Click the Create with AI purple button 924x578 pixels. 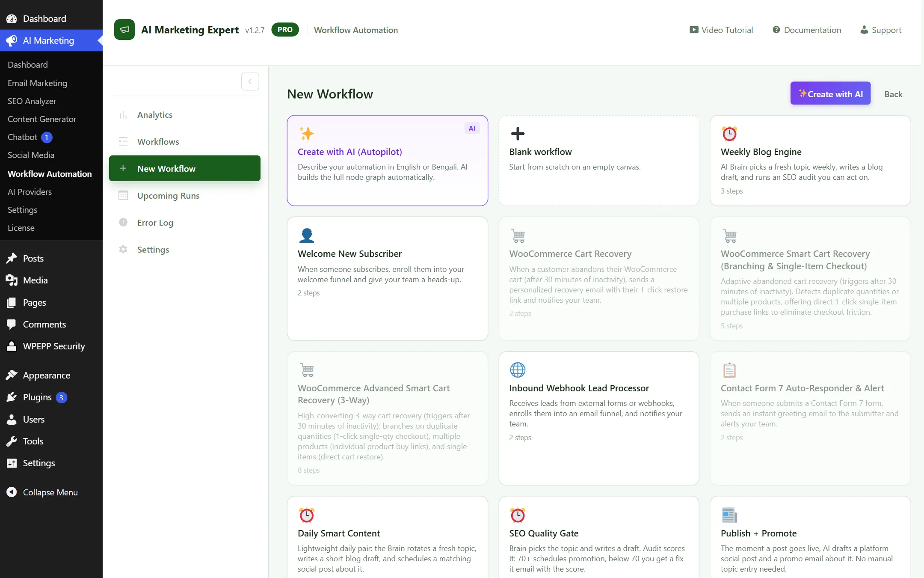pos(830,93)
